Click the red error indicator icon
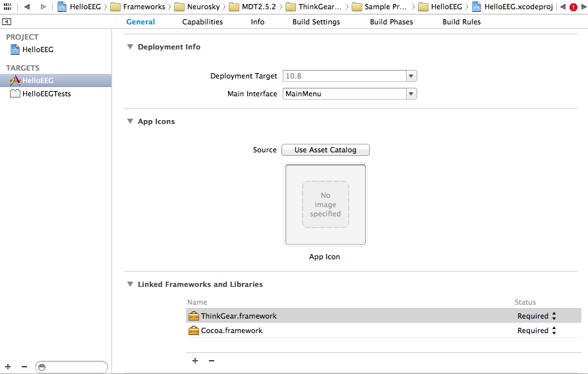 click(x=573, y=7)
